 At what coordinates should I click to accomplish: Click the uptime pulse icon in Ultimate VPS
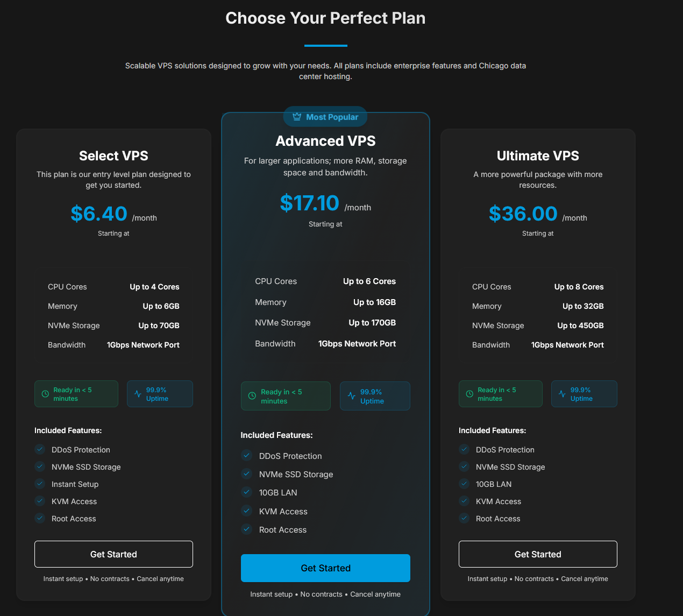point(562,394)
